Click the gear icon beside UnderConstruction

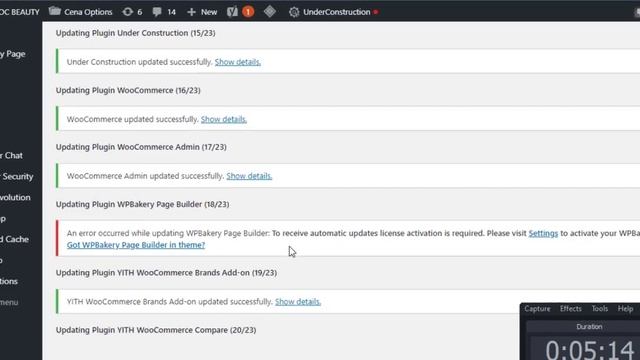[x=294, y=12]
